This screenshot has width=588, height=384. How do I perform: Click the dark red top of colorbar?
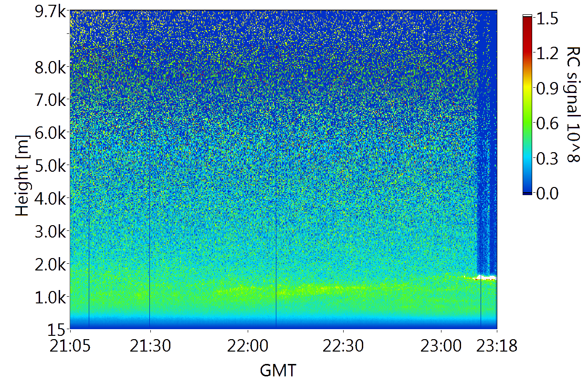[x=527, y=21]
